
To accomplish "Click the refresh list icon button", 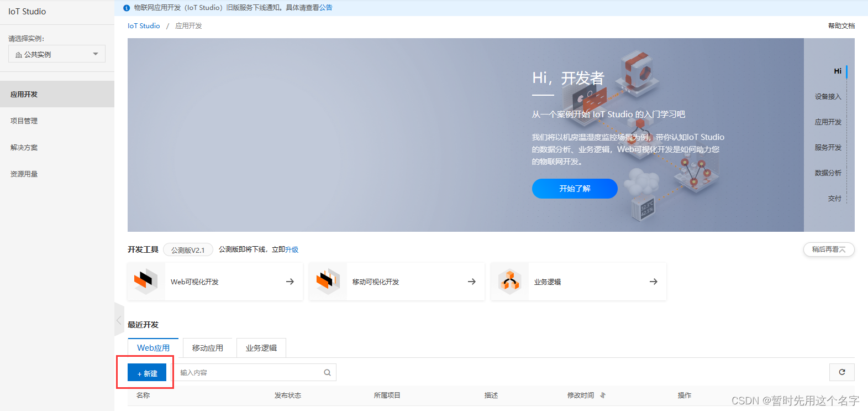I will tap(842, 372).
